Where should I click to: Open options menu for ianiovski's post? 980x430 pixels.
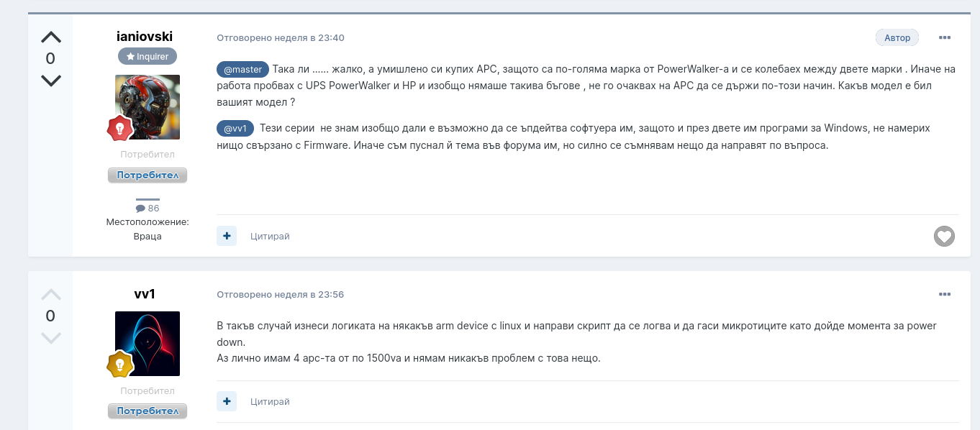pos(945,37)
